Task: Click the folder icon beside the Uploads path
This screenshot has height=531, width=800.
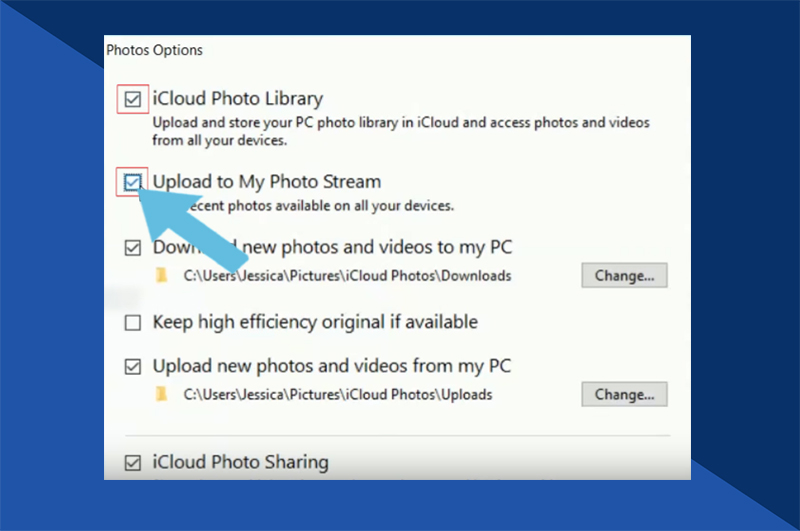Action: [162, 394]
